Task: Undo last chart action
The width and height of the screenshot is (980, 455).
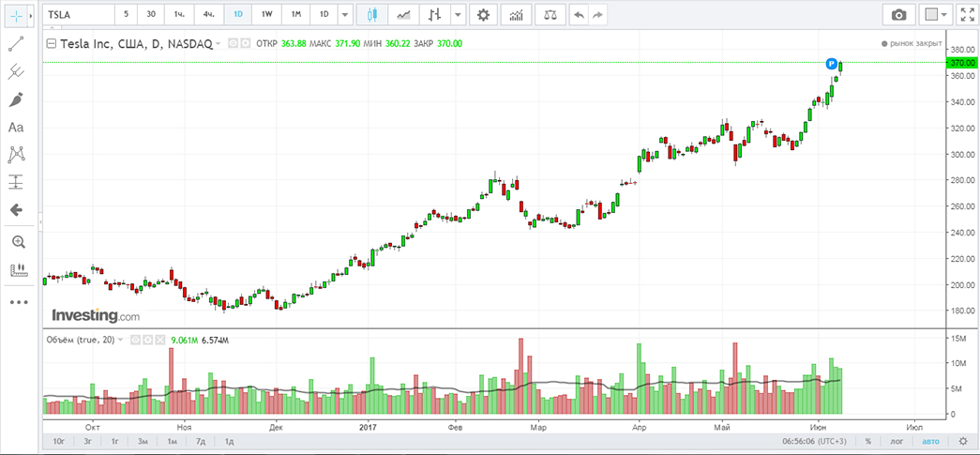Action: coord(580,14)
